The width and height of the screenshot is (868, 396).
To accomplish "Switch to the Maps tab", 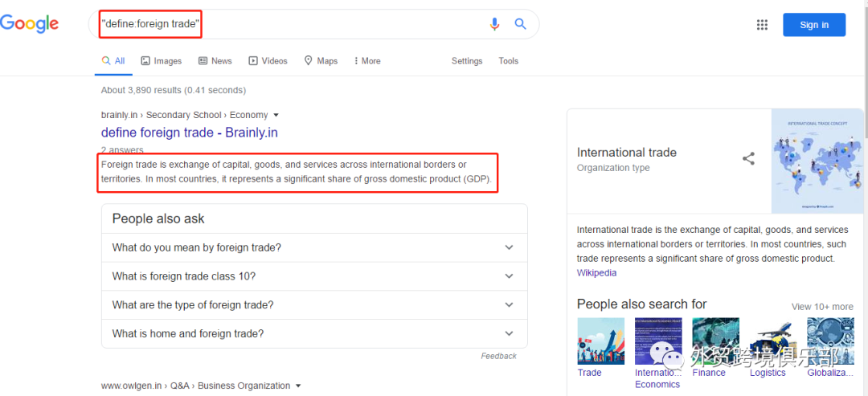I will 321,61.
